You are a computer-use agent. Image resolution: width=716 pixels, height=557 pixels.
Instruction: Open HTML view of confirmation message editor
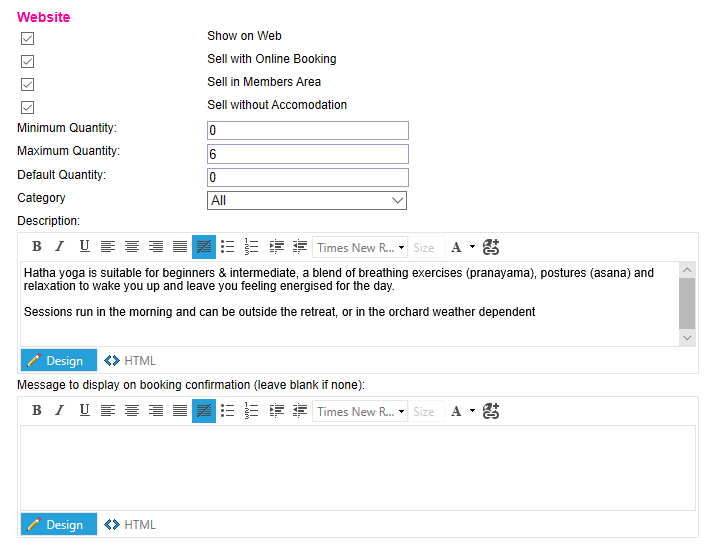point(130,524)
